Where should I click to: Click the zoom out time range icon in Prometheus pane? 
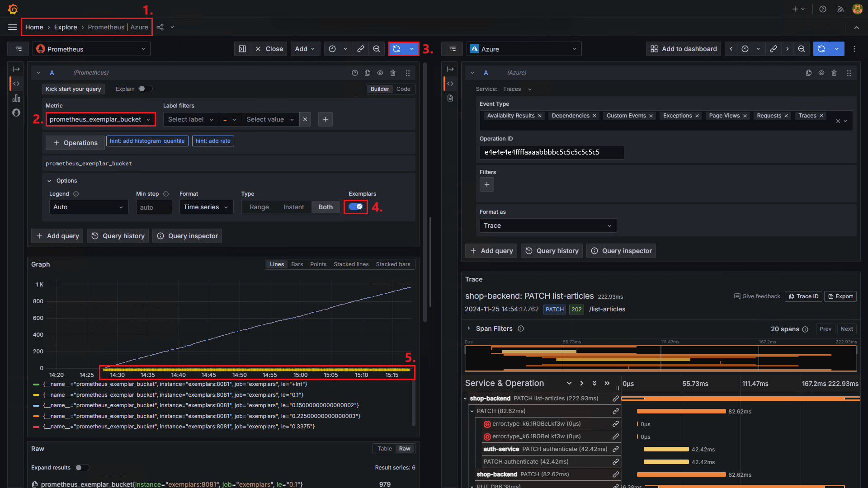[x=376, y=49]
